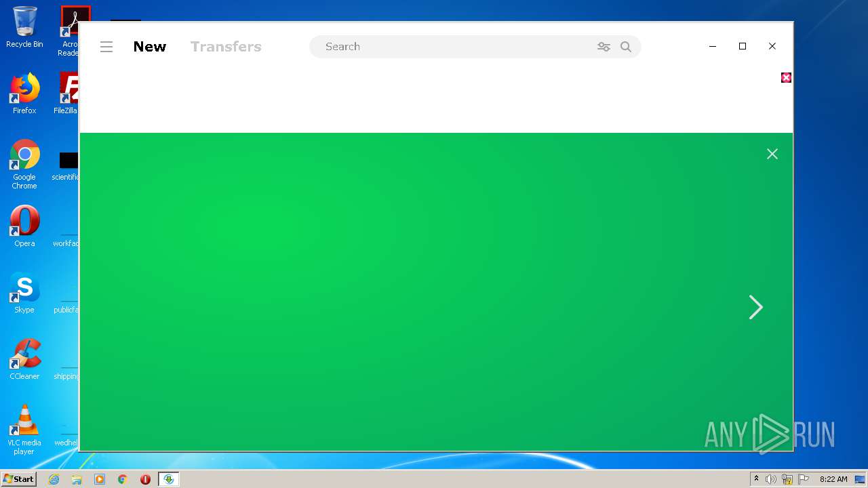Close the application window
Viewport: 868px width, 488px height.
click(772, 46)
